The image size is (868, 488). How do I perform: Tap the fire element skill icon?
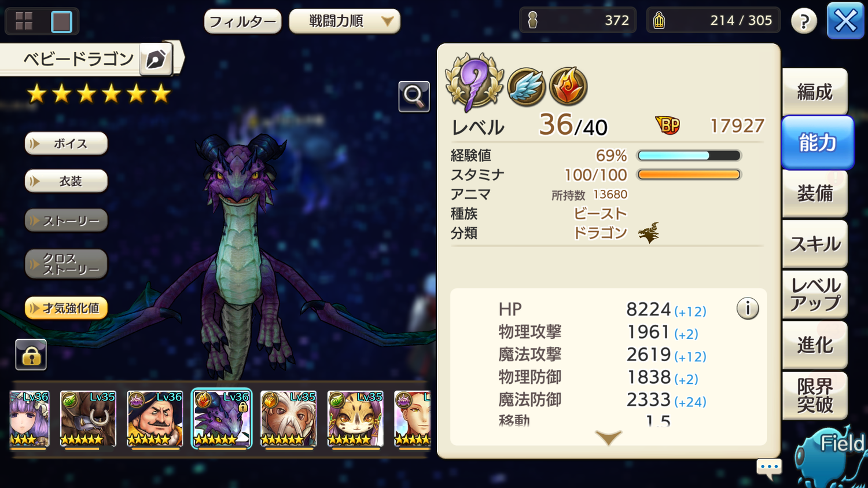pyautogui.click(x=568, y=86)
